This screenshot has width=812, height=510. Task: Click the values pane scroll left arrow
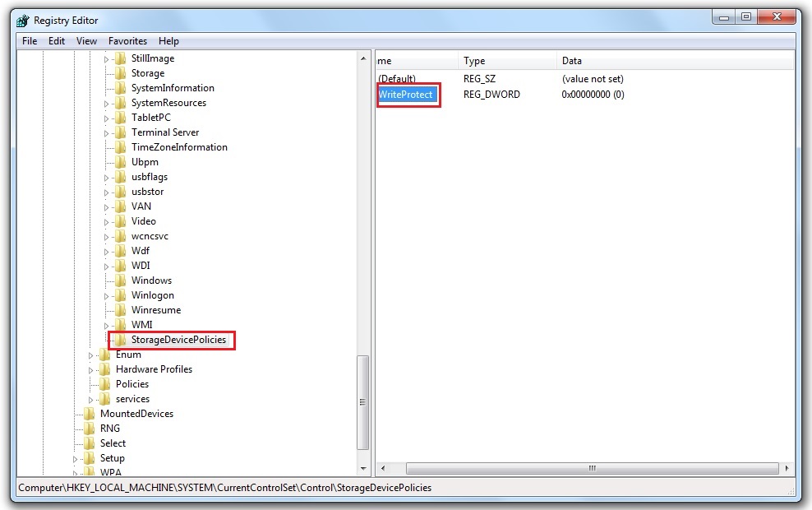click(x=383, y=468)
